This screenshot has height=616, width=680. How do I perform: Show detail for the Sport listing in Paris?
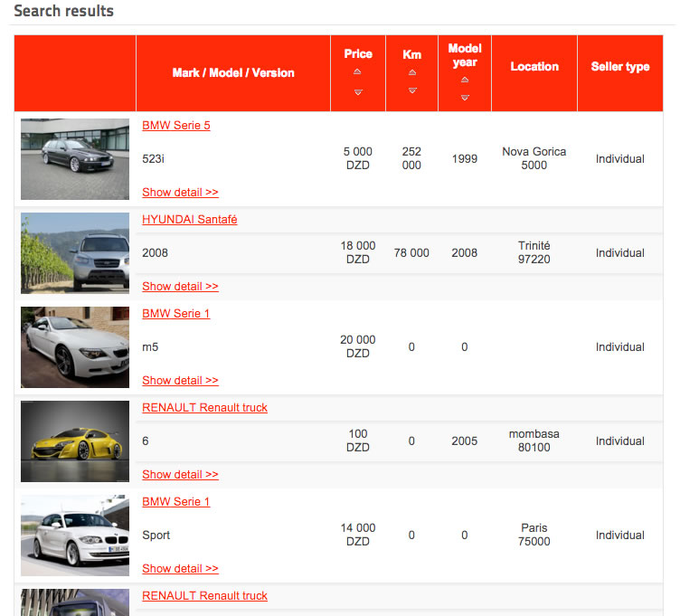click(180, 569)
